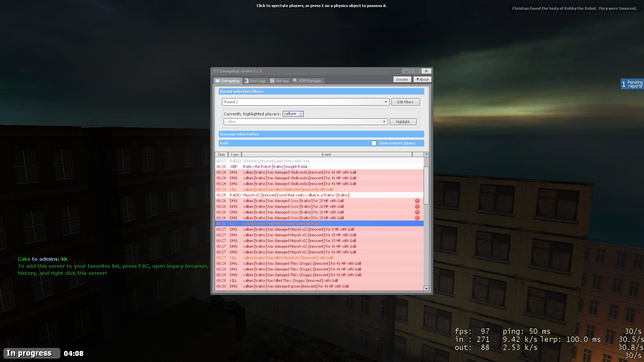Screen dimensions: 644x362
Task: Select the 'callum has damaged spoon' row
Action: pos(319,286)
